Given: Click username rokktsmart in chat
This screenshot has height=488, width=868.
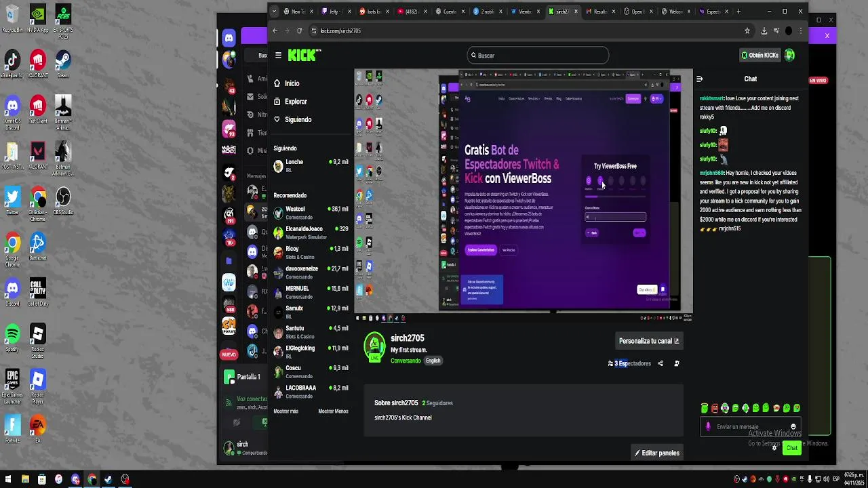Looking at the screenshot, I should 712,98.
